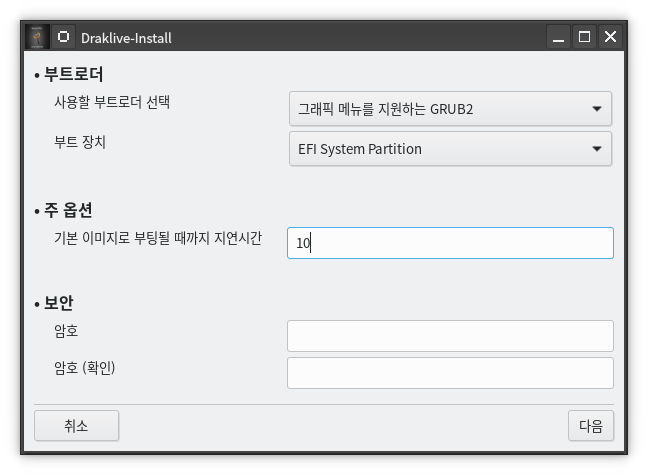Click the 부트로더 section heading
Viewport: 648px width, 475px height.
click(74, 74)
